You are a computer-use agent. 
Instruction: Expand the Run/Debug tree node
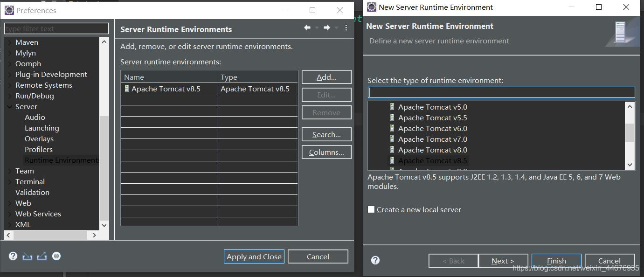point(10,96)
